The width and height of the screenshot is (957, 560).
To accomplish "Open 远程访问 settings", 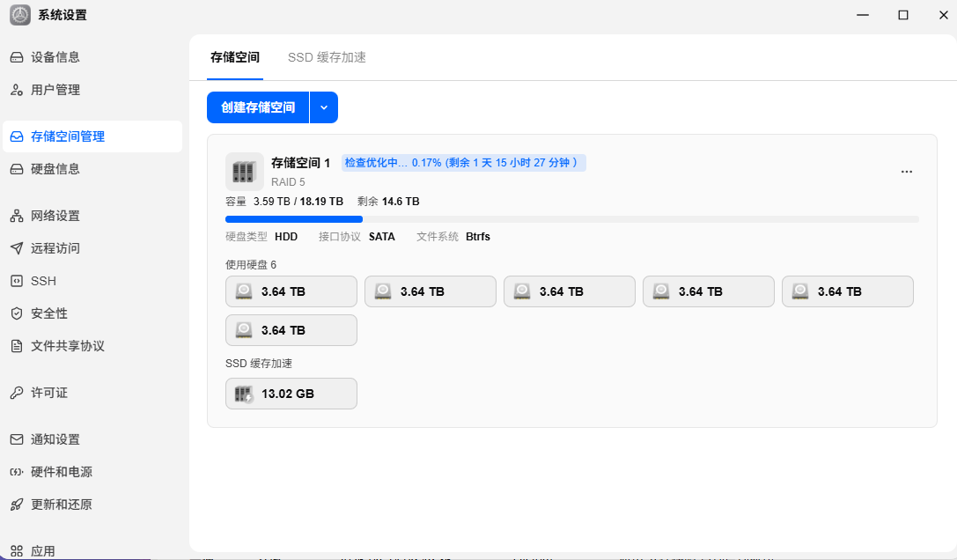I will 92,248.
